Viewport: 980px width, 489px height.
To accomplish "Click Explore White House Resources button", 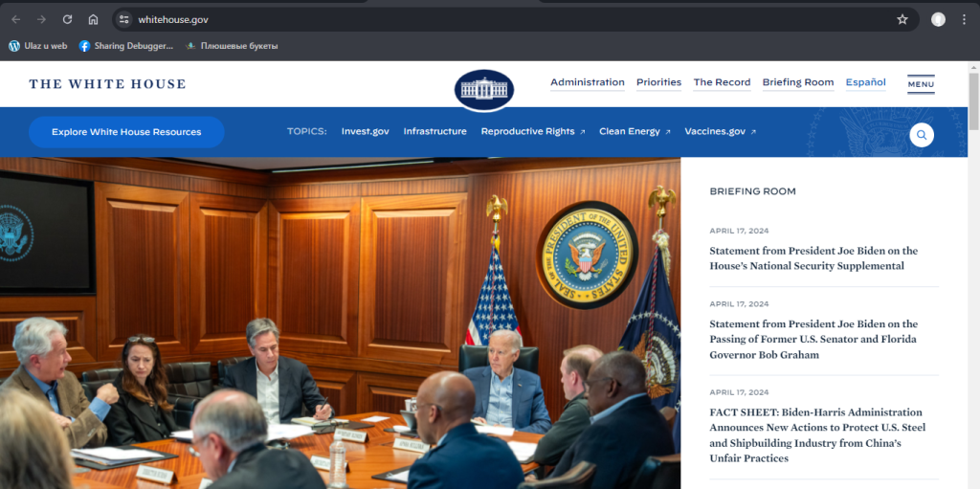I will pos(126,132).
